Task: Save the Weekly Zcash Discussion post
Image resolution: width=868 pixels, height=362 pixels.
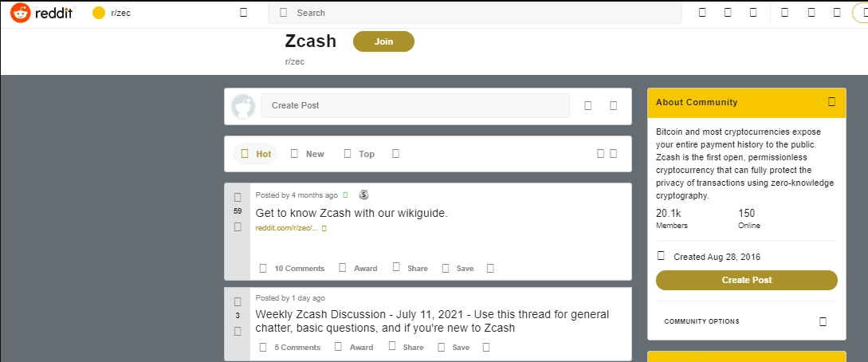Action: (x=456, y=348)
